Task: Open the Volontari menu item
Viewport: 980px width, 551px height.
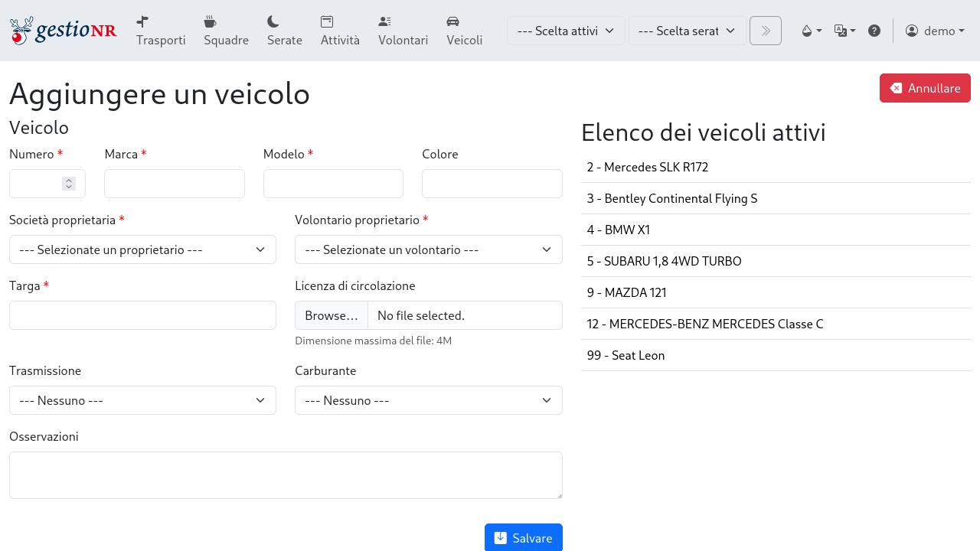Action: (403, 31)
